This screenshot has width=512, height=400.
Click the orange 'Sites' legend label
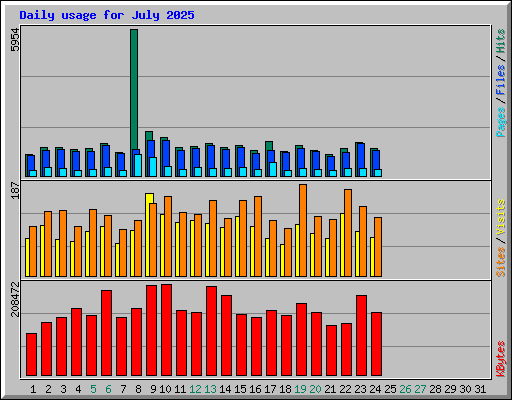pyautogui.click(x=500, y=262)
